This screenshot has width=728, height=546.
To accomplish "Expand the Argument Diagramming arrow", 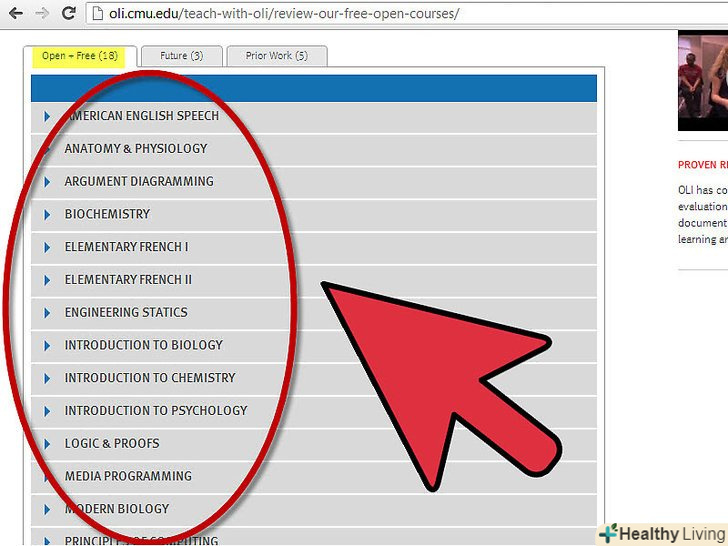I will tap(47, 182).
